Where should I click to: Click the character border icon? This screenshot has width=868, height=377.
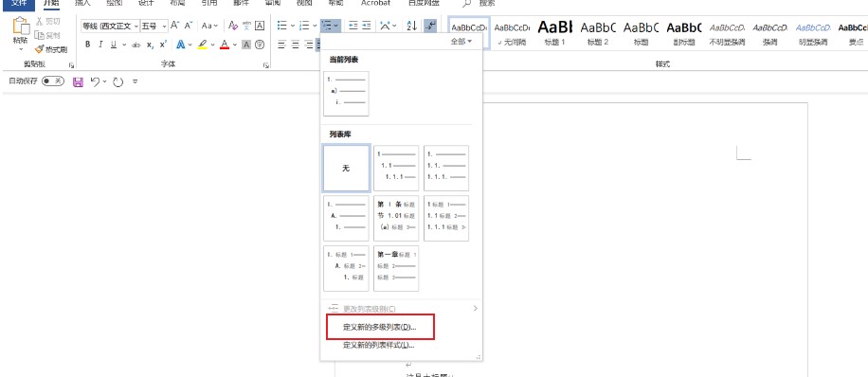coord(260,26)
